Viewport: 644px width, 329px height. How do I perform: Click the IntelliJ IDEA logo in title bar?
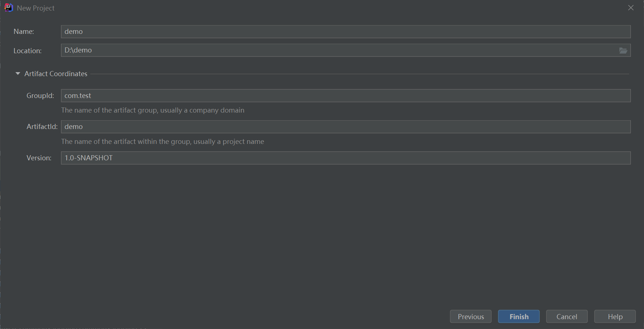point(8,8)
